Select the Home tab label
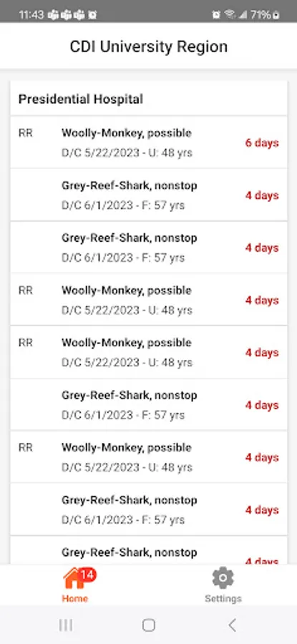Viewport: 297px width, 644px height. pos(74,598)
